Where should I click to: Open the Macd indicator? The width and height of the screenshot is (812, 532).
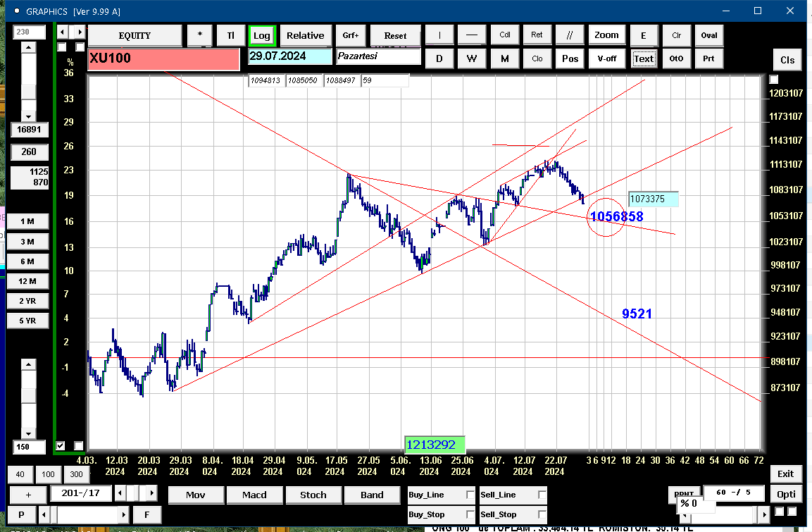(x=254, y=495)
